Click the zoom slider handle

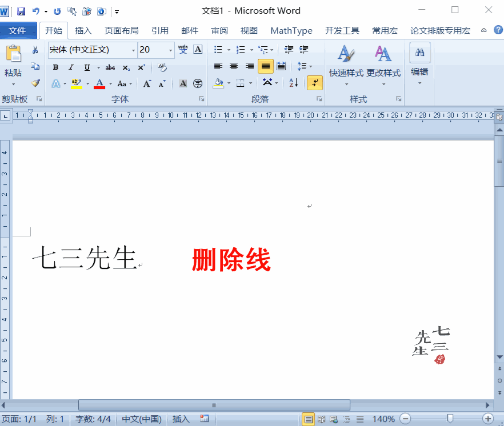tap(450, 419)
